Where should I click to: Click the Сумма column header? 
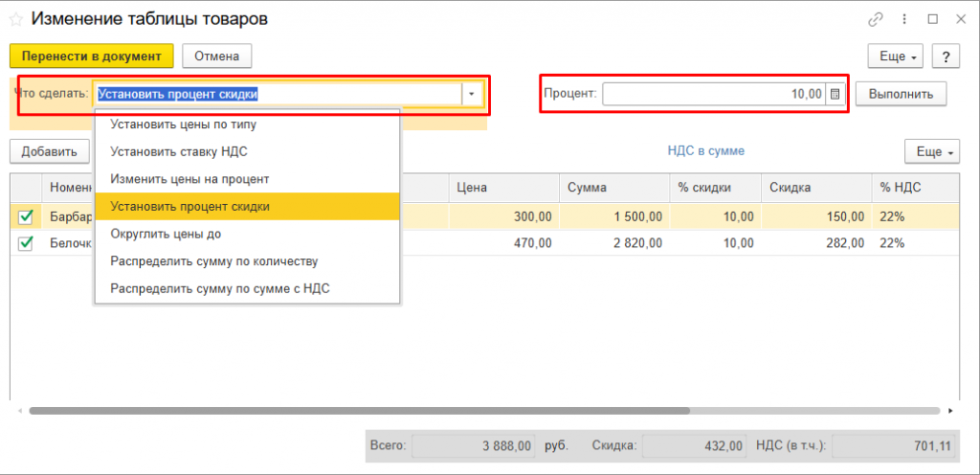pyautogui.click(x=613, y=188)
